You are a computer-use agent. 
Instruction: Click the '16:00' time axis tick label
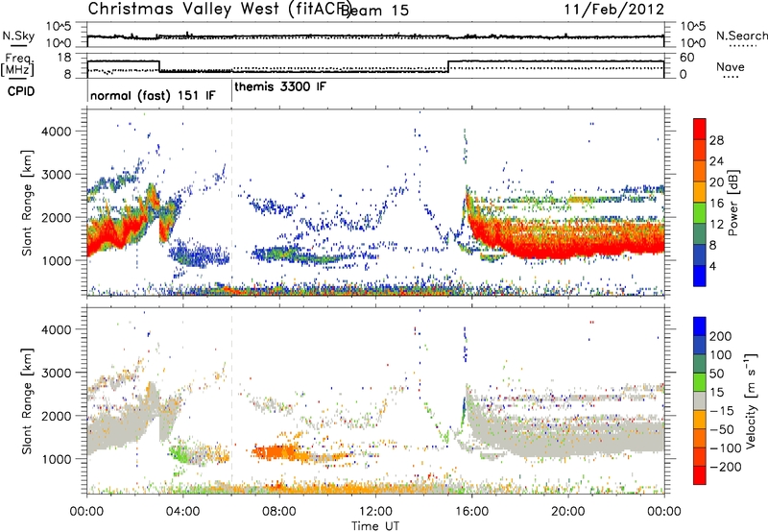(471, 512)
